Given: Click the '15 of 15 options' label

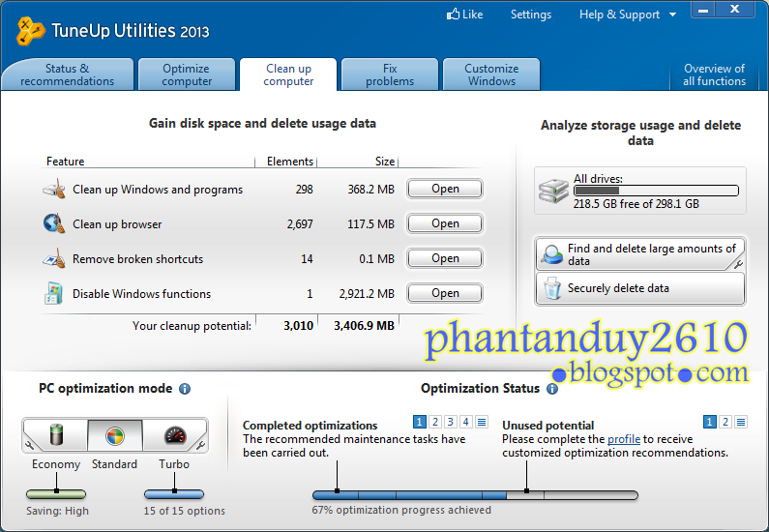Looking at the screenshot, I should click(185, 511).
